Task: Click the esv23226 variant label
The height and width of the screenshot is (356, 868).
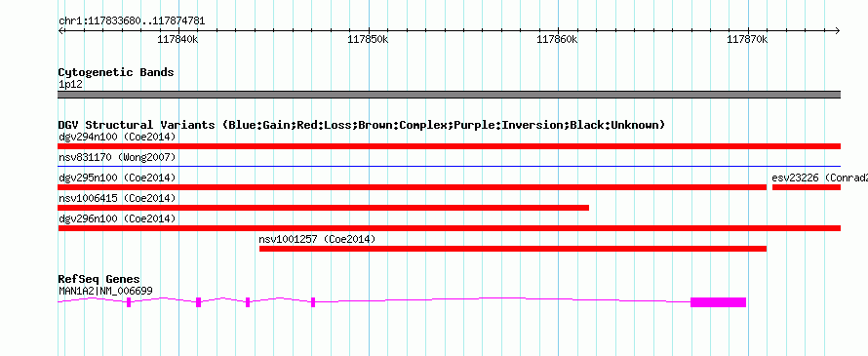Action: pos(819,178)
